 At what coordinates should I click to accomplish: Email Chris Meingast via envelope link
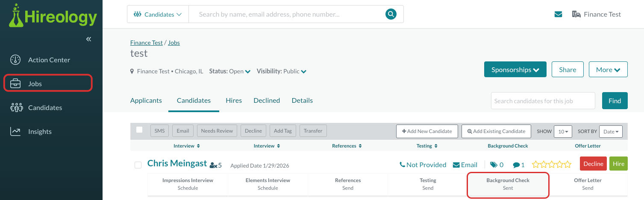[465, 165]
